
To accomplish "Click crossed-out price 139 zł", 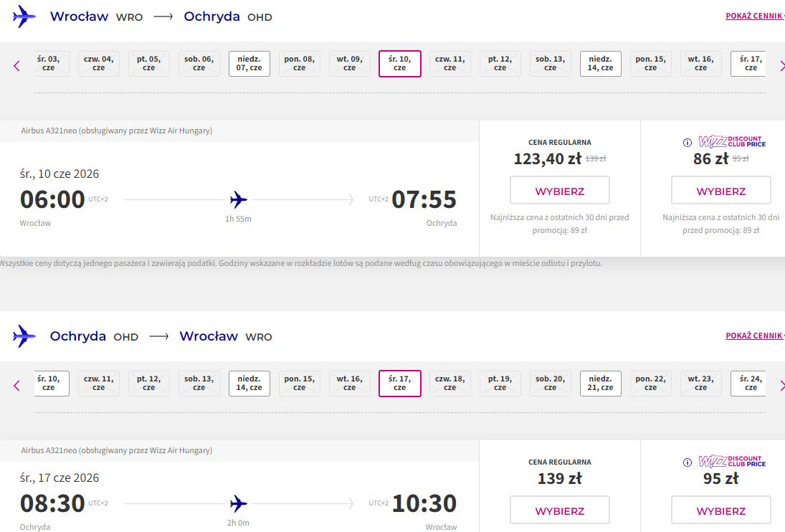I will point(595,158).
